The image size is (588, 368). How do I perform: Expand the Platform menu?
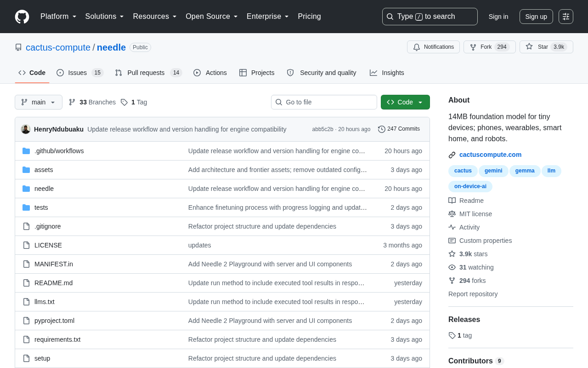pos(58,17)
